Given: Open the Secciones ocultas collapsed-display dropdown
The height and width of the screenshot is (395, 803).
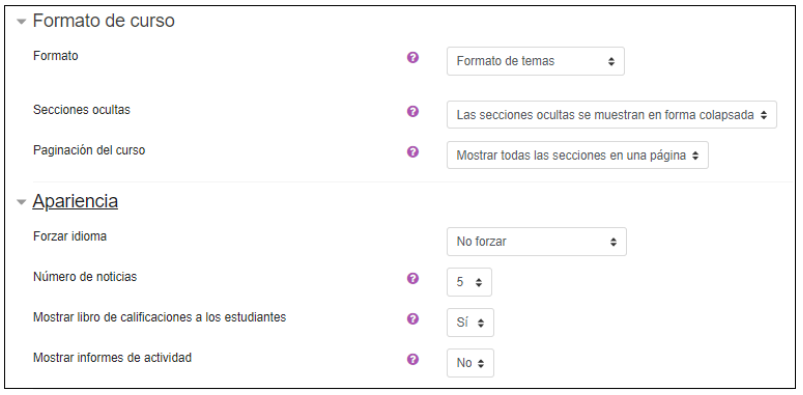Looking at the screenshot, I should 611,115.
